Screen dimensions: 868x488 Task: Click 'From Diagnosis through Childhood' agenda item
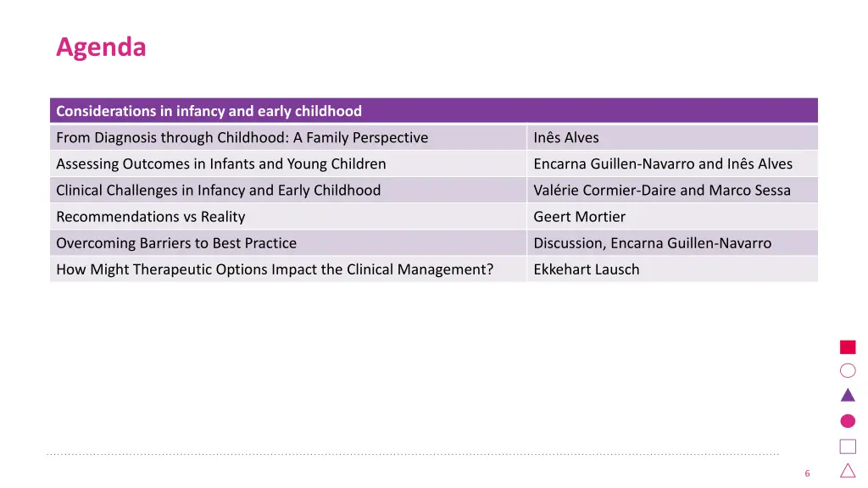coord(242,137)
